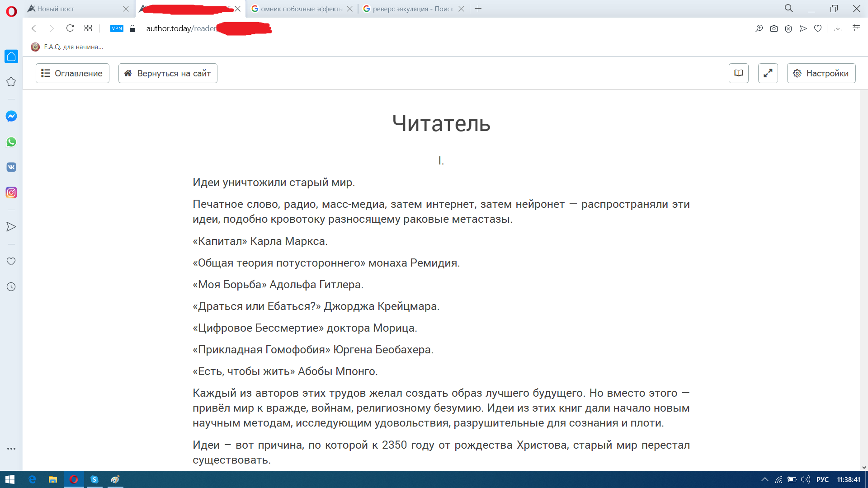The height and width of the screenshot is (488, 868).
Task: Open Messenger in Opera sidebar
Action: pos(11,116)
